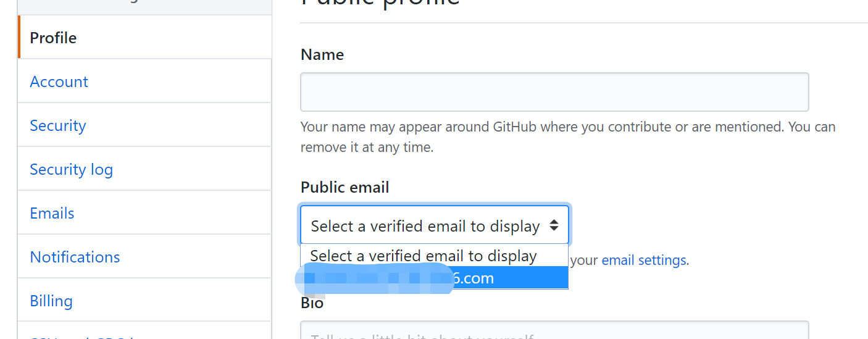The image size is (868, 339).
Task: Click the Public email label
Action: [x=345, y=187]
